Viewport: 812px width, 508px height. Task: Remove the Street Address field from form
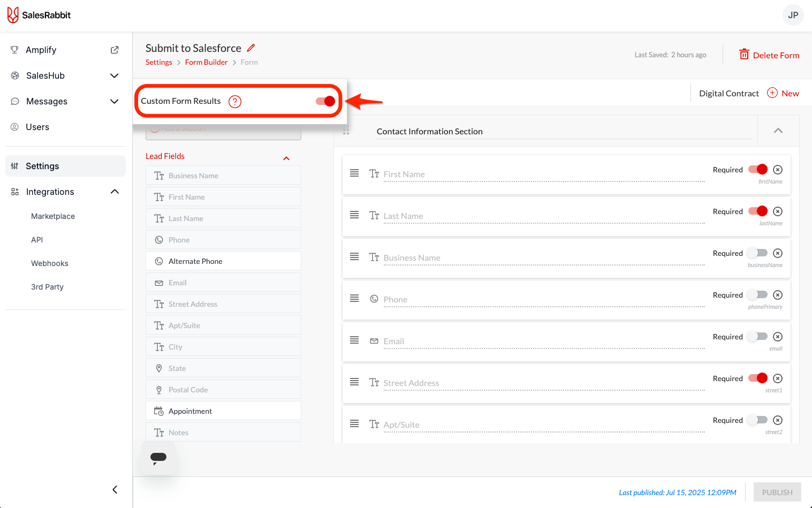point(778,378)
